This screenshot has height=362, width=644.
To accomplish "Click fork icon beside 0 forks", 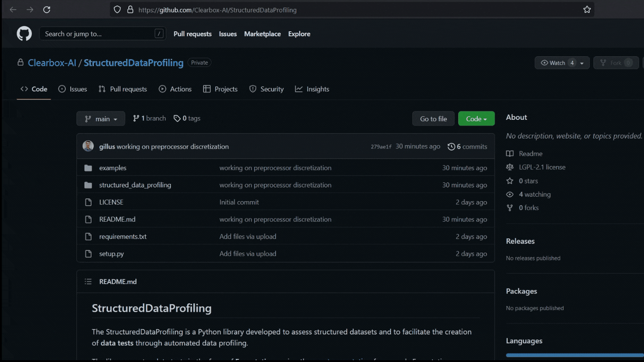I will [510, 208].
